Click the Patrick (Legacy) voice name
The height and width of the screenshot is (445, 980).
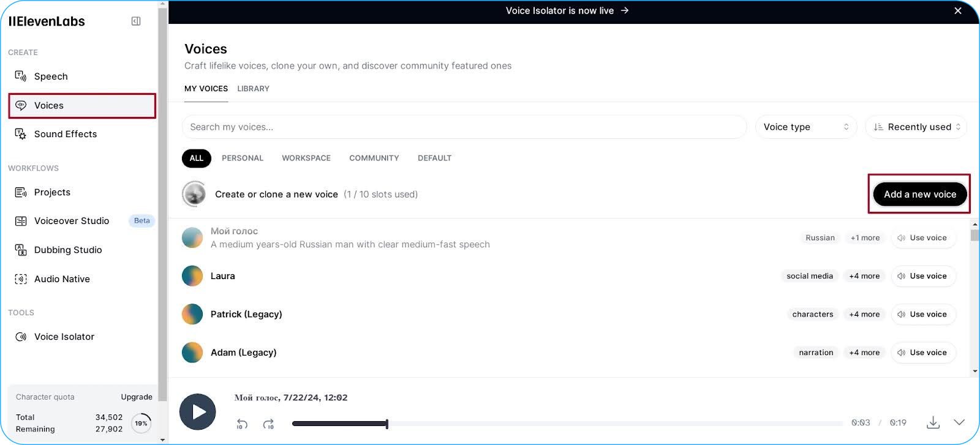click(x=246, y=314)
